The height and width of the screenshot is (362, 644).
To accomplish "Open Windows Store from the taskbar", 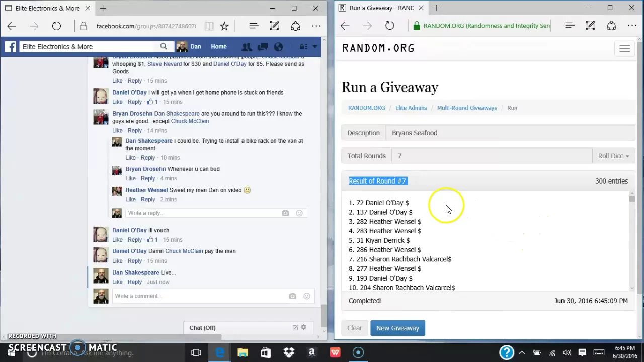I will (x=266, y=353).
